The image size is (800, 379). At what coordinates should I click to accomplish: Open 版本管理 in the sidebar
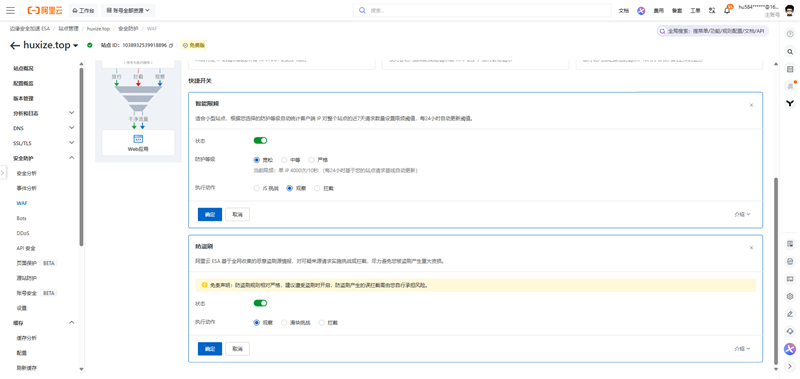(23, 98)
